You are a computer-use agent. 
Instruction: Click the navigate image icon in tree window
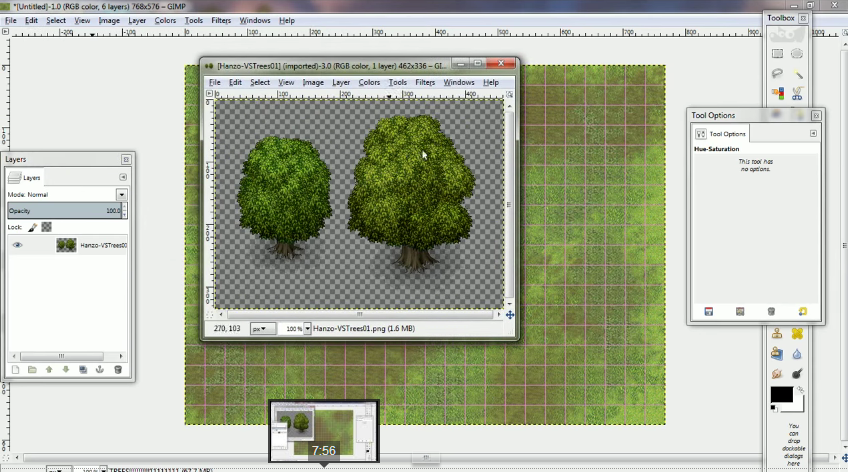(x=509, y=315)
